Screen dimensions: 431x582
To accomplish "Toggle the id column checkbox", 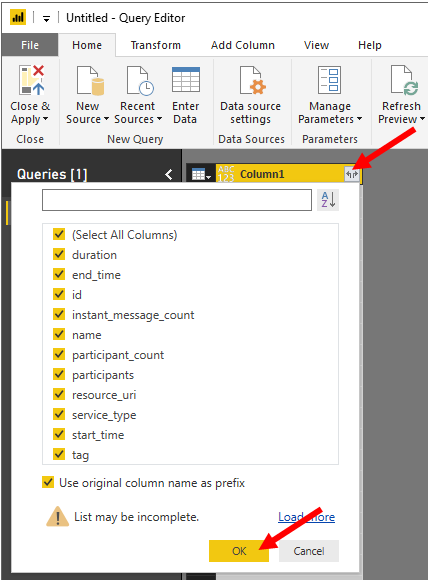I will [59, 294].
